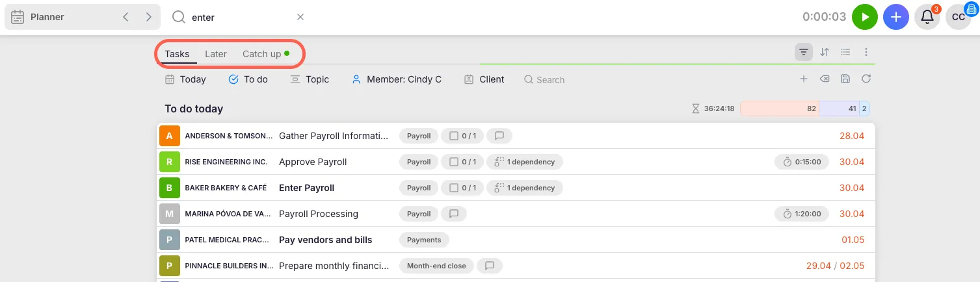The width and height of the screenshot is (980, 282).
Task: Open the Client filter dropdown
Action: tap(484, 79)
